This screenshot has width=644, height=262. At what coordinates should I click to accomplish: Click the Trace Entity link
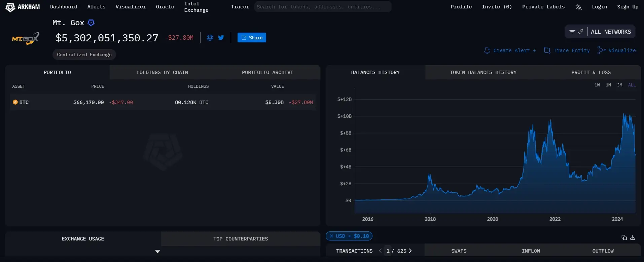(x=572, y=50)
